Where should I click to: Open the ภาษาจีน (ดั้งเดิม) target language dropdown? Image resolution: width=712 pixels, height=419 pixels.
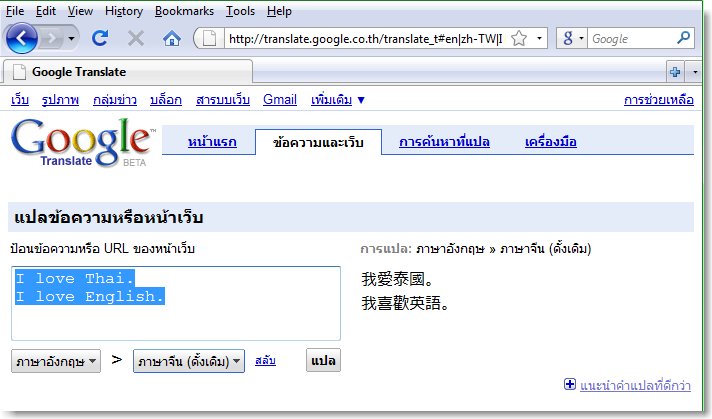click(x=189, y=361)
